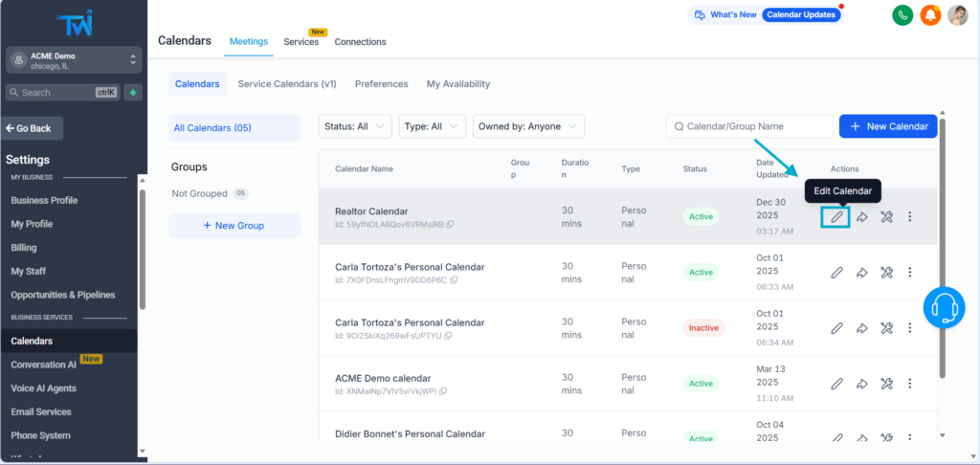Open the green phone dialer icon
Screen dimensions: 980x465
pyautogui.click(x=902, y=15)
